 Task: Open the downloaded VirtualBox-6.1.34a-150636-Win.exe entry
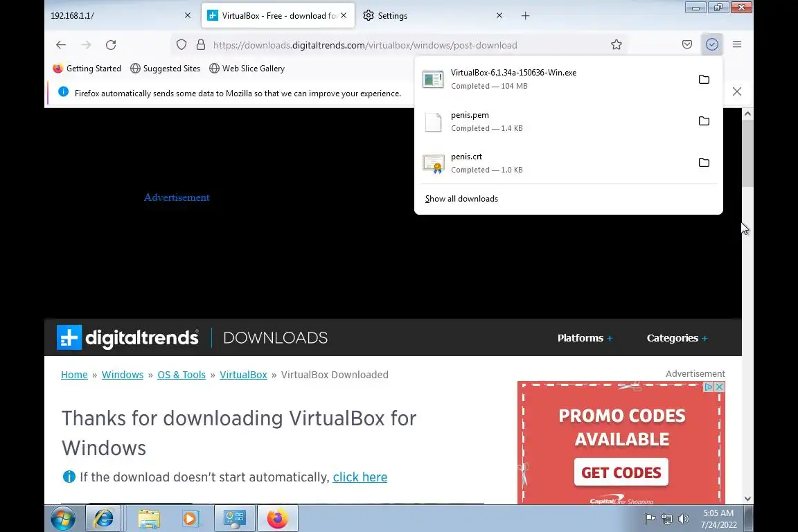click(555, 80)
